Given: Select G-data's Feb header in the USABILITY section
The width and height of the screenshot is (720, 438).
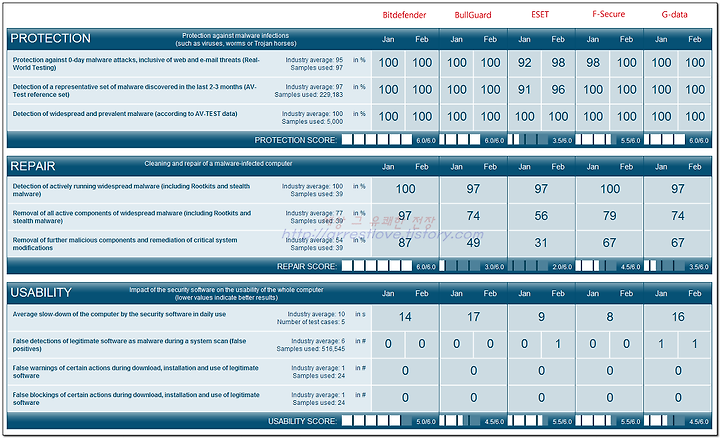Looking at the screenshot, I should click(x=695, y=293).
